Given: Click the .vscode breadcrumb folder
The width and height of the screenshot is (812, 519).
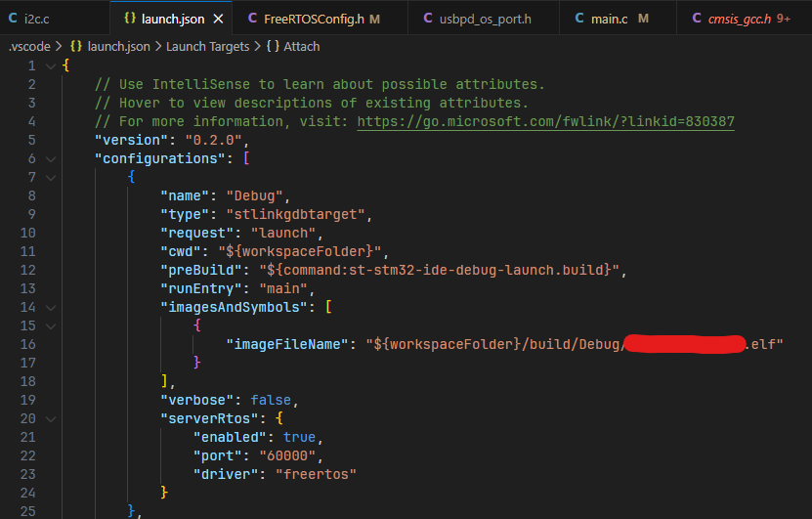Looking at the screenshot, I should click(x=29, y=47).
